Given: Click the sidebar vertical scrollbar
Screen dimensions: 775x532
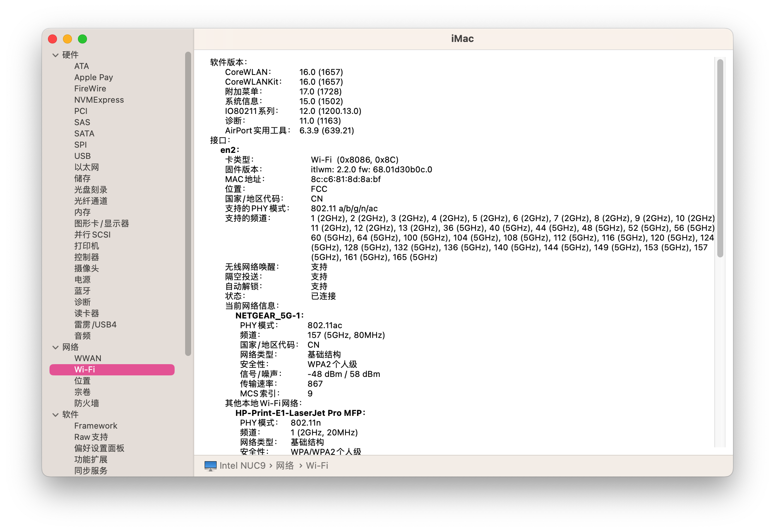Looking at the screenshot, I should [x=188, y=203].
